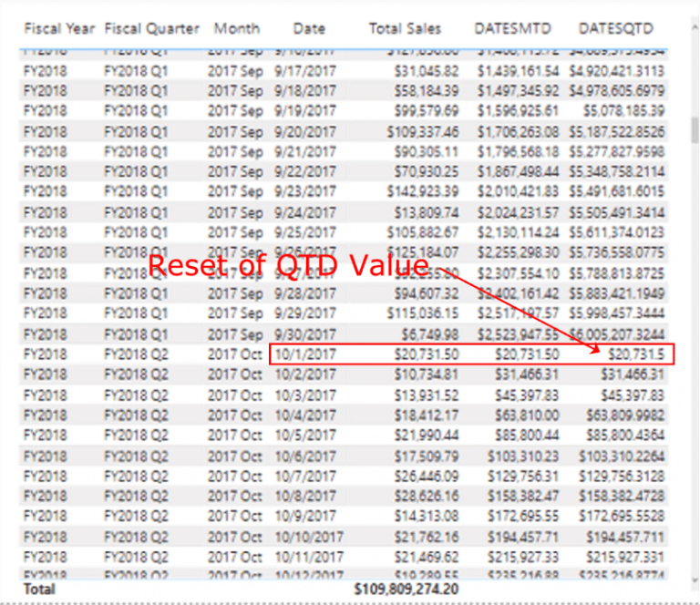The width and height of the screenshot is (700, 605).
Task: Select the date cell 10/10/2017
Action: [309, 537]
